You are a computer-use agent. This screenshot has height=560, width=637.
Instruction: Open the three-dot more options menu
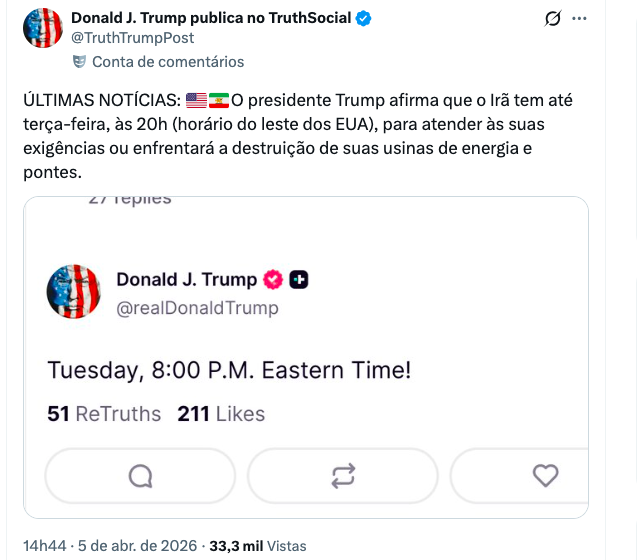point(606,18)
